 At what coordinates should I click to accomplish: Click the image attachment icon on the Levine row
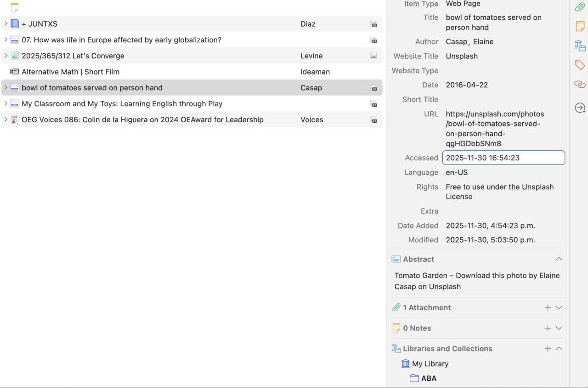click(373, 56)
